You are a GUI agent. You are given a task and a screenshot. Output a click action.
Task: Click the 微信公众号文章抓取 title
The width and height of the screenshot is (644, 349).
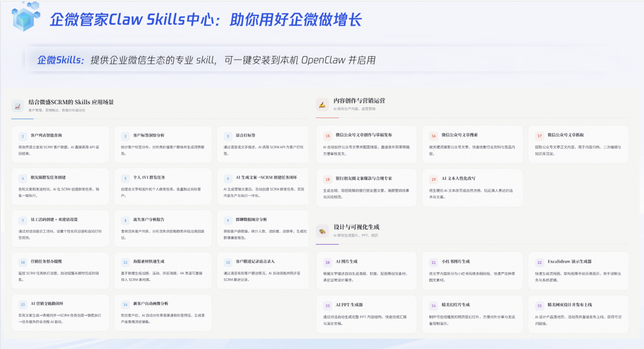tap(565, 135)
